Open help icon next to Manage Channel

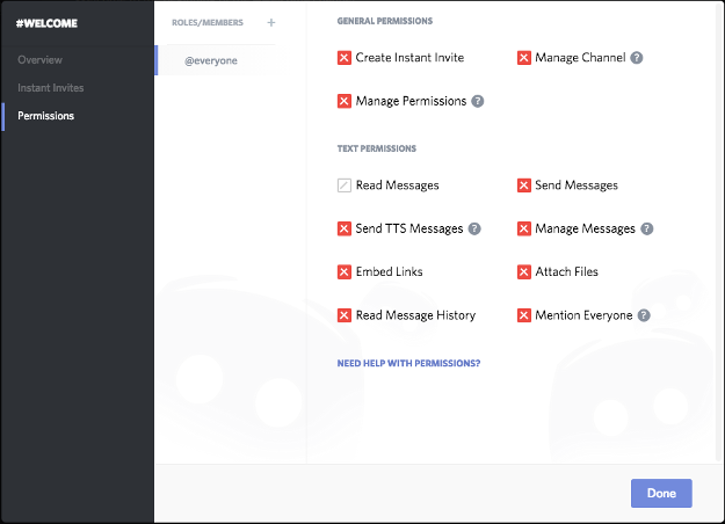coord(636,58)
